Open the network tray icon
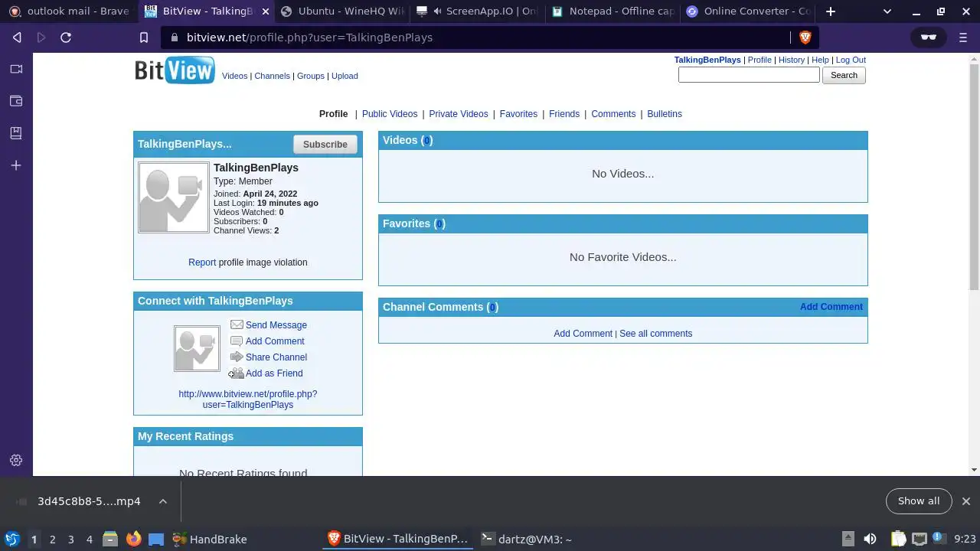This screenshot has height=551, width=980. pos(920,540)
